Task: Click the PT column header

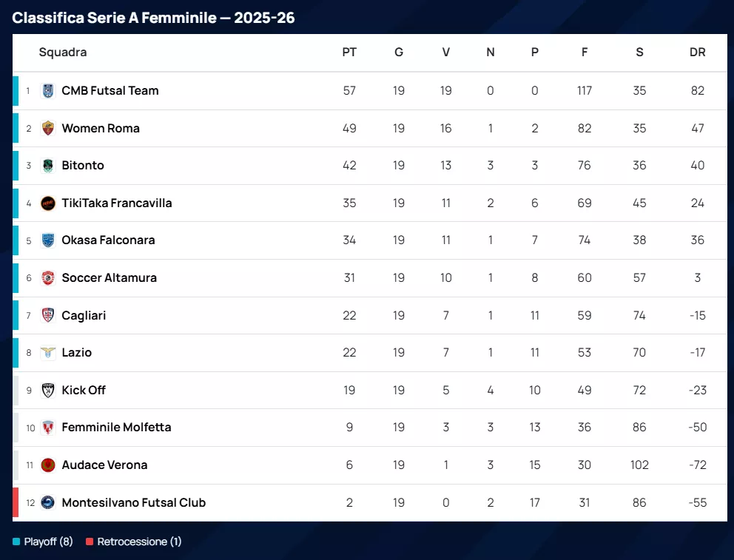Action: [349, 53]
